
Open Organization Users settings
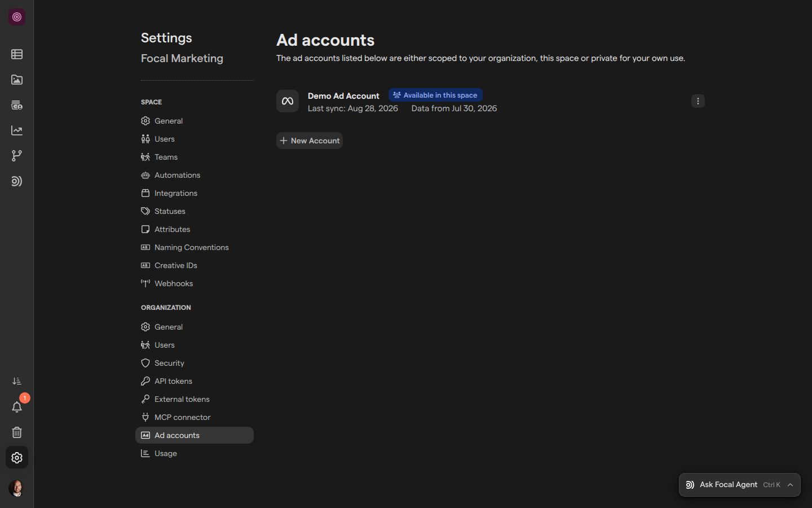point(195,345)
